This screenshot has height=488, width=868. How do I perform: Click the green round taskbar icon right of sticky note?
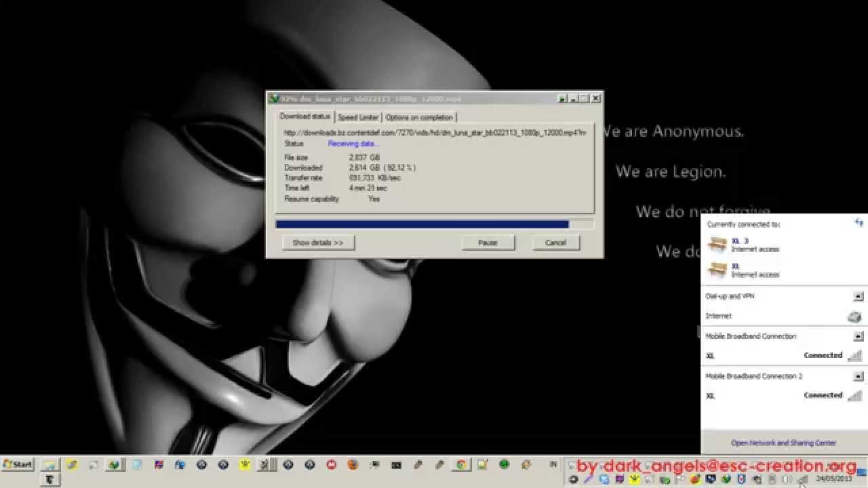coord(505,465)
